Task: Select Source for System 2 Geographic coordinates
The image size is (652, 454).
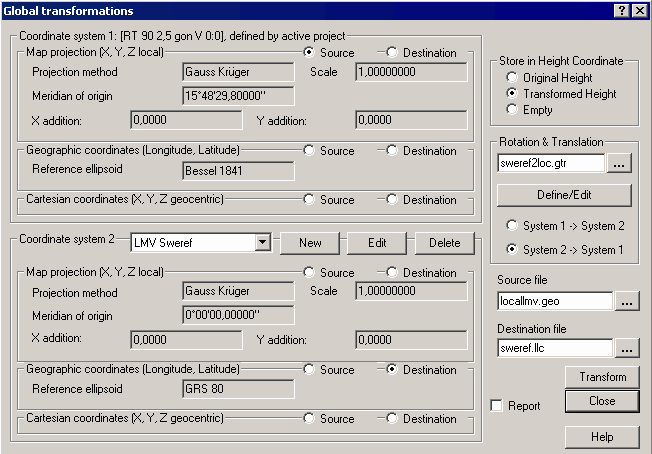Action: [x=309, y=370]
